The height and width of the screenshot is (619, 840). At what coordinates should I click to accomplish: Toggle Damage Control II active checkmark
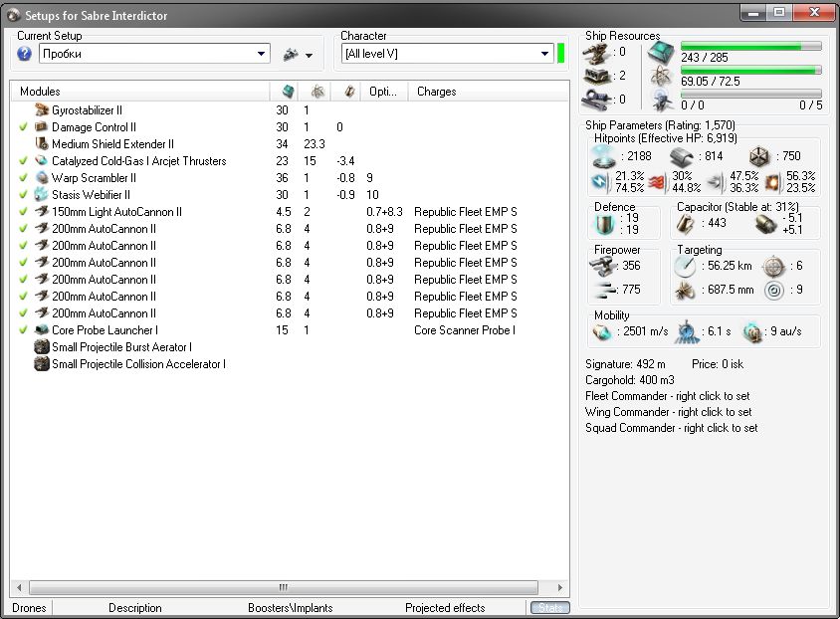(x=23, y=127)
